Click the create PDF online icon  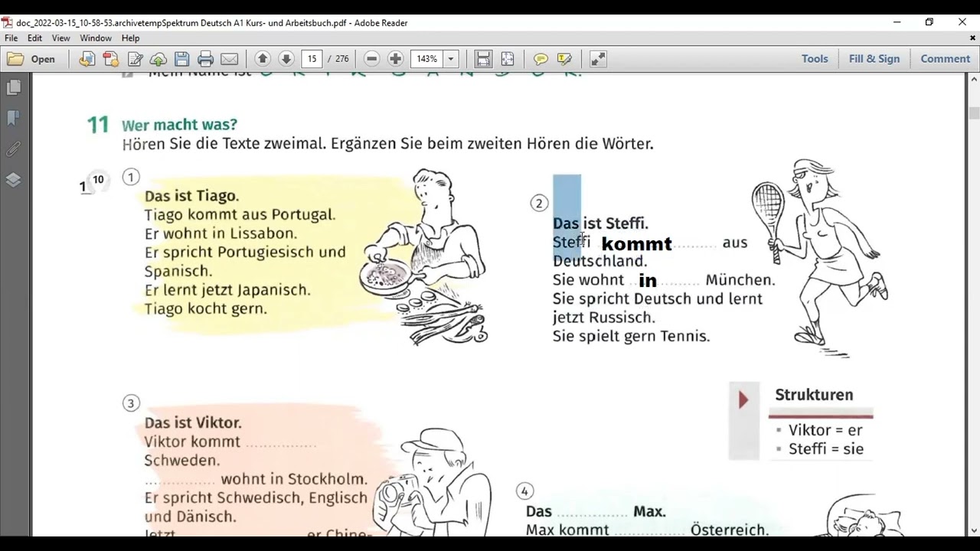[111, 59]
